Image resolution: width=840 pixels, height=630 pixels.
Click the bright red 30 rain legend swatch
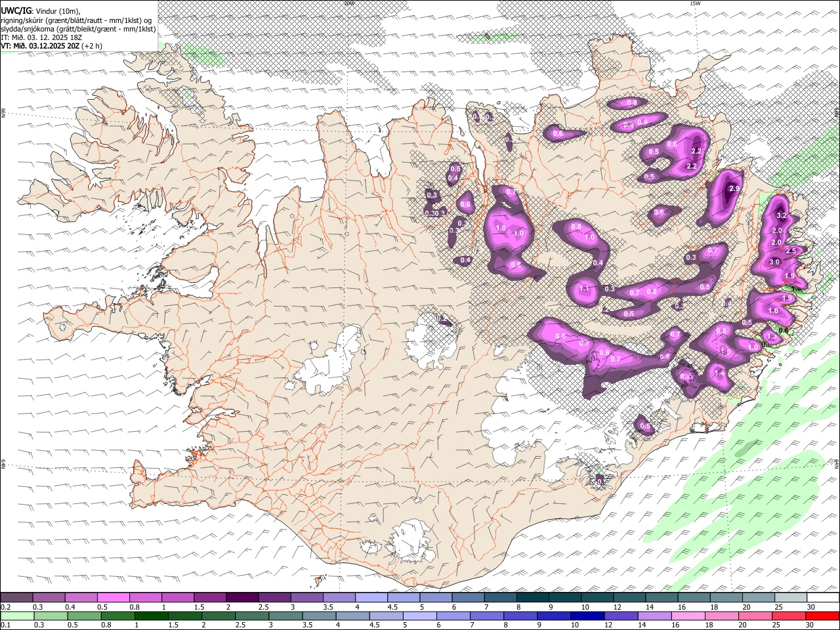click(x=822, y=616)
